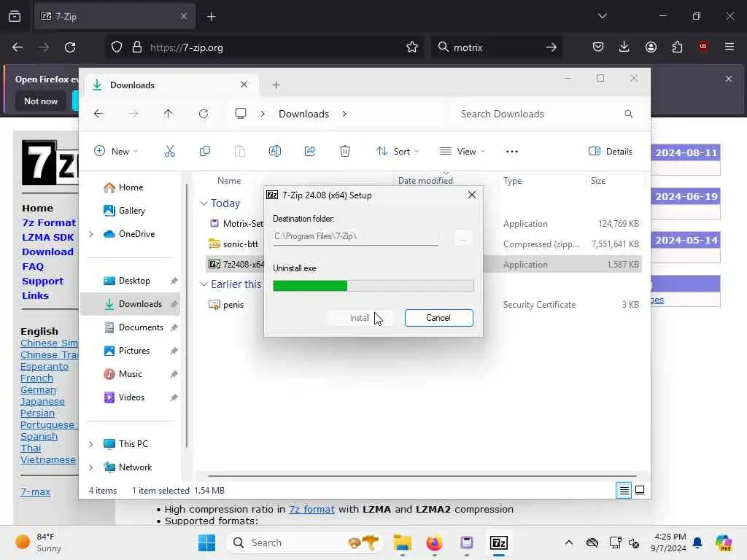Expand Network in navigation pane
The width and height of the screenshot is (747, 560).
[x=91, y=467]
